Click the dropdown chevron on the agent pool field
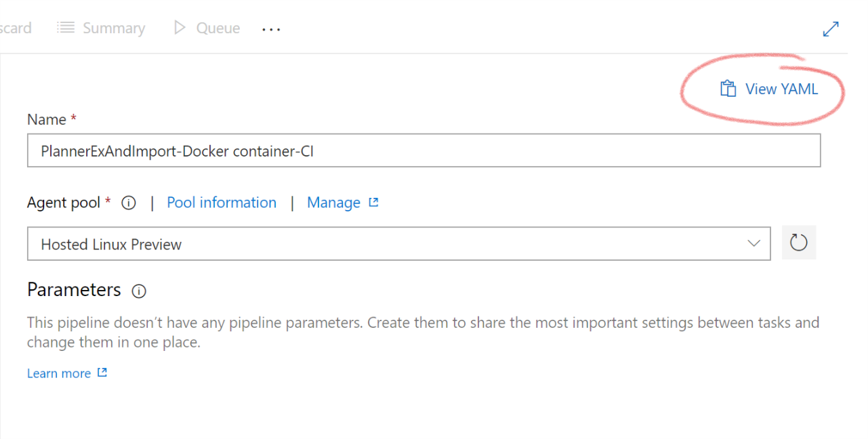 click(x=754, y=243)
